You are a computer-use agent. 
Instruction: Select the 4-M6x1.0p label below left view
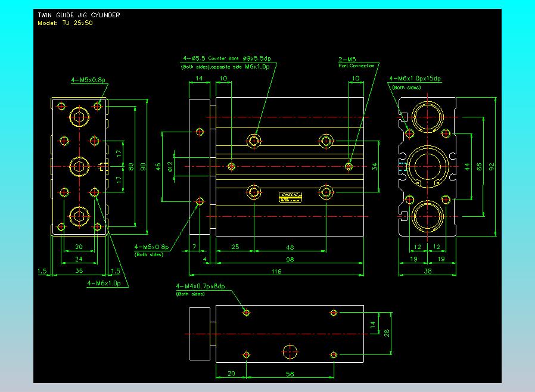[x=104, y=283]
